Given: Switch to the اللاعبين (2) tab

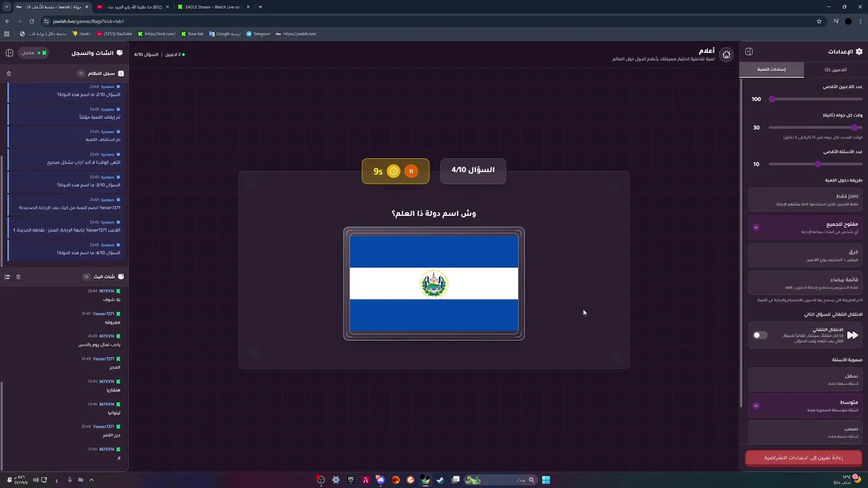Looking at the screenshot, I should coord(835,69).
